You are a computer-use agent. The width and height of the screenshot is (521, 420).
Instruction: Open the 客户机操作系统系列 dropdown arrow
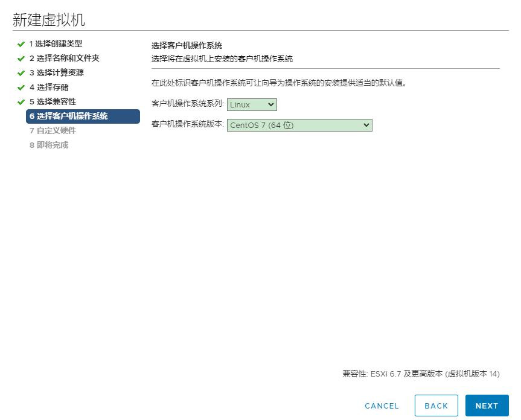[x=270, y=104]
